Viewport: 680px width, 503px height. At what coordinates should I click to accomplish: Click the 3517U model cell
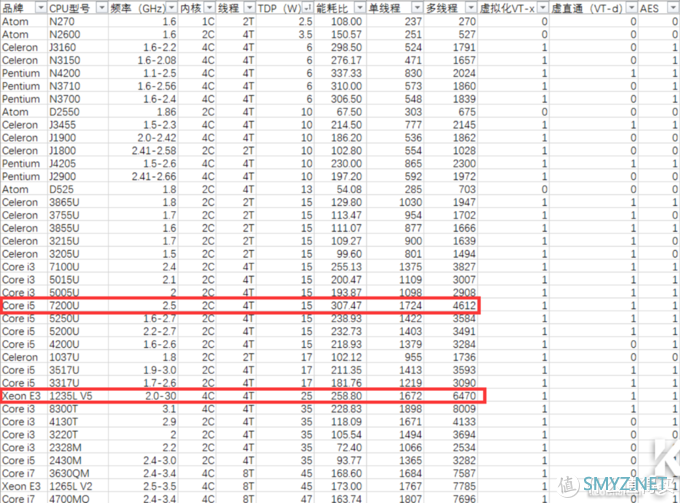click(78, 370)
